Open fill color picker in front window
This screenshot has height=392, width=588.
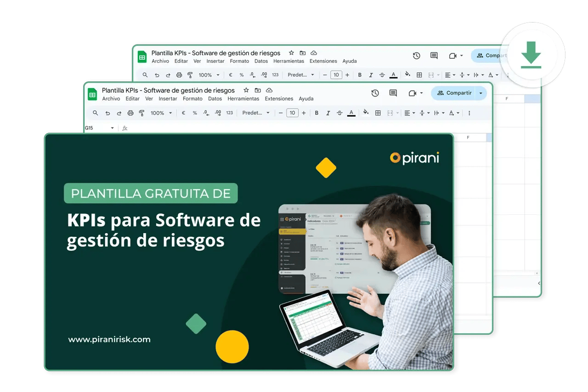tap(366, 112)
